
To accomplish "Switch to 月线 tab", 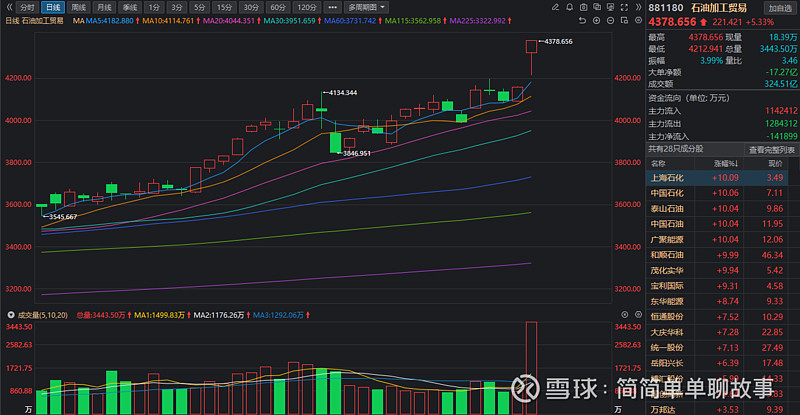I will click(104, 7).
